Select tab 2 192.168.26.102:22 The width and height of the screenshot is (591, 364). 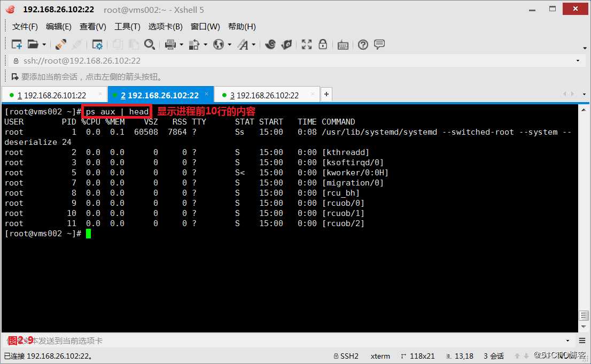[160, 96]
